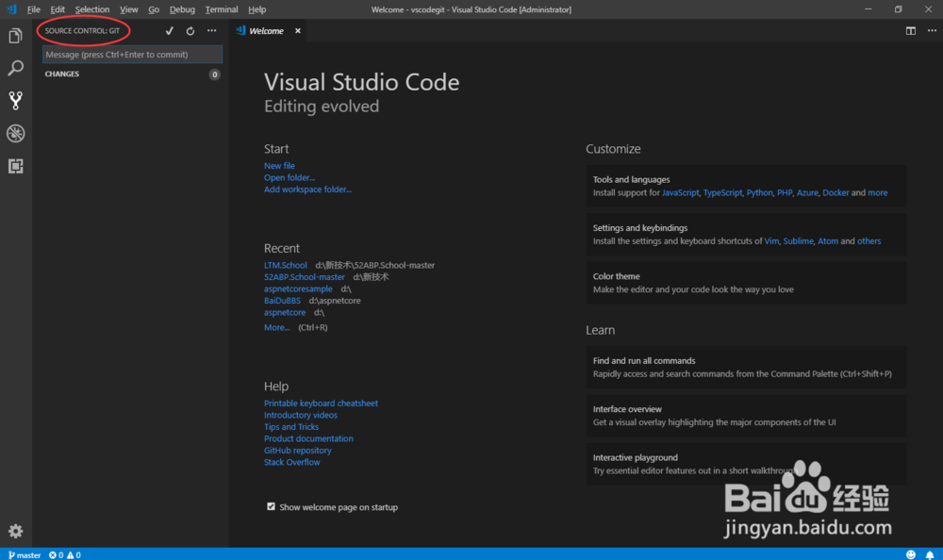Open recent project aspnetcore
The width and height of the screenshot is (943, 560).
click(x=285, y=312)
